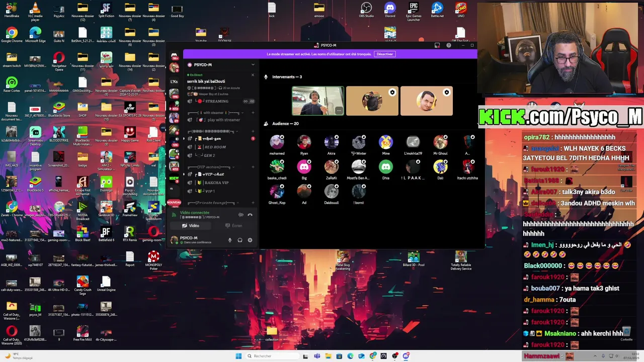Open taskbar clock and date

click(x=632, y=356)
